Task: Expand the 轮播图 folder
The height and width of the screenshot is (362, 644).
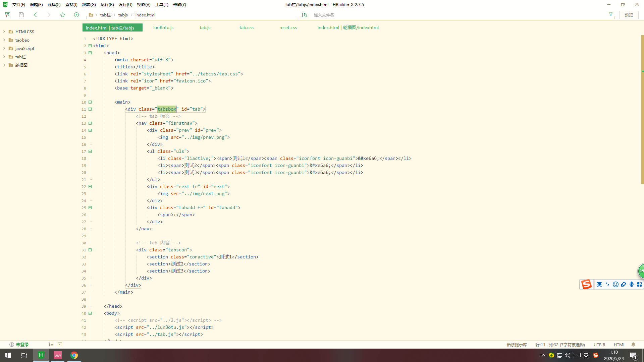Action: (4, 65)
